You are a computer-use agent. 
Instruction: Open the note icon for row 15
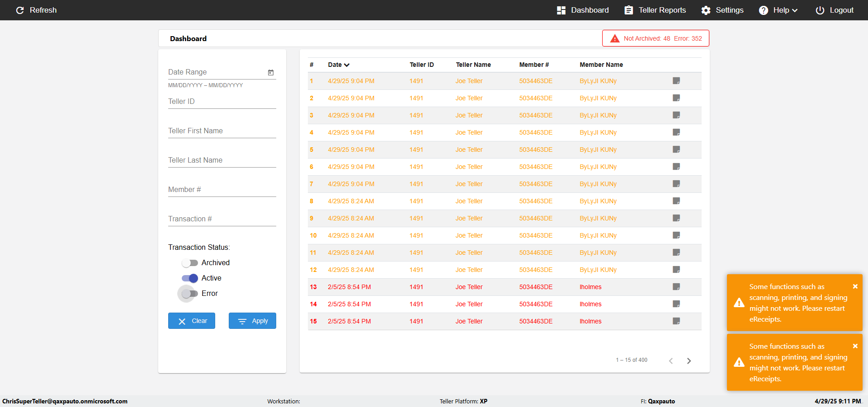676,321
